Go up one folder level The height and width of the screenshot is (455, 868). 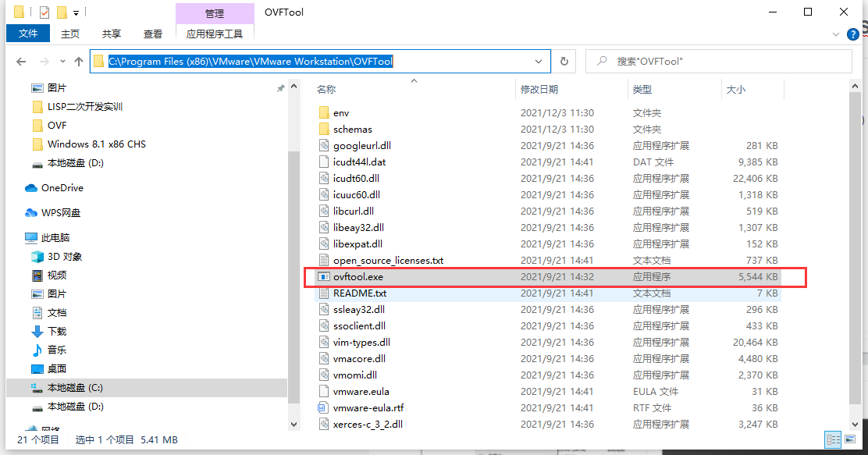(x=78, y=61)
